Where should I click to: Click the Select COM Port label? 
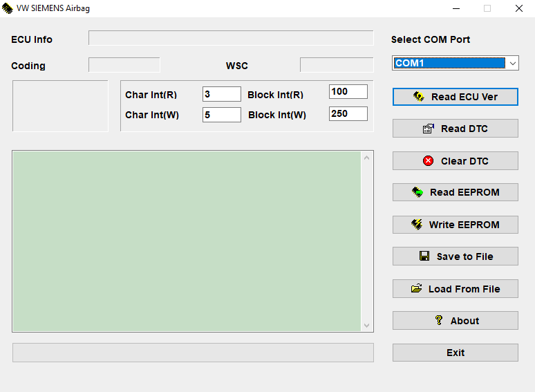[x=431, y=39]
